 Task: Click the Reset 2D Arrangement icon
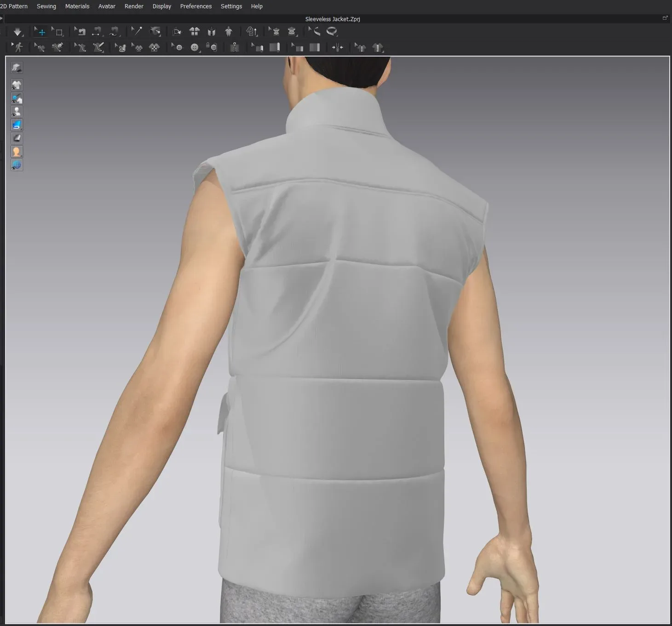[177, 32]
